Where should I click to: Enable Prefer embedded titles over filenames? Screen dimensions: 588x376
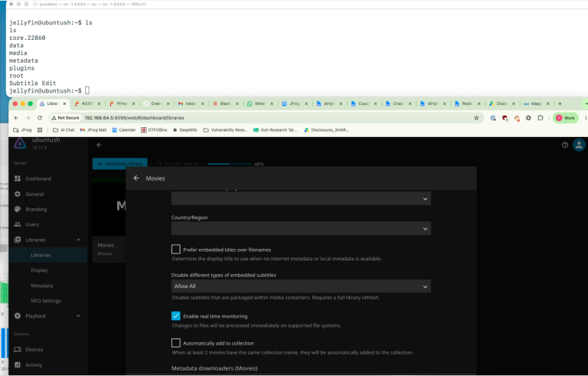click(x=175, y=249)
